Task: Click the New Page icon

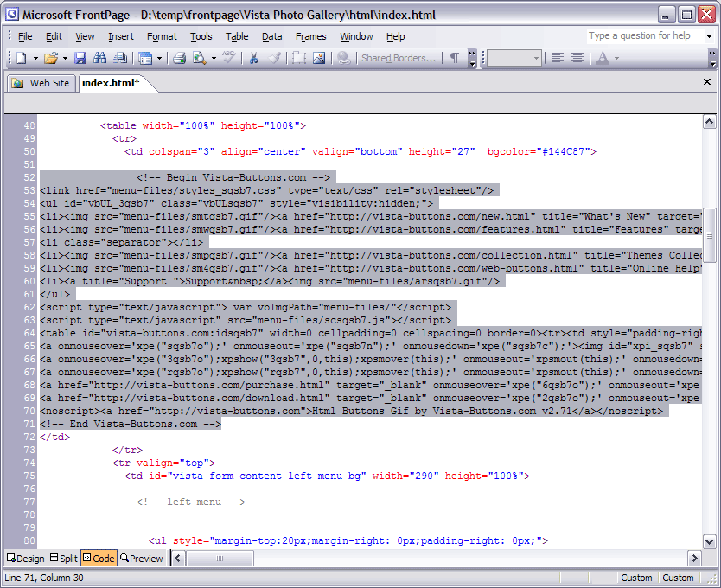Action: (x=21, y=58)
